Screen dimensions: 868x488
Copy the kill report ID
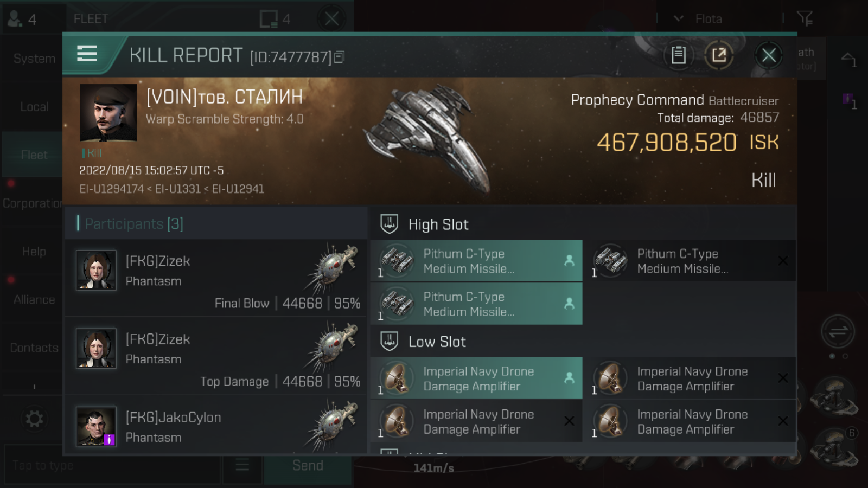tap(339, 57)
